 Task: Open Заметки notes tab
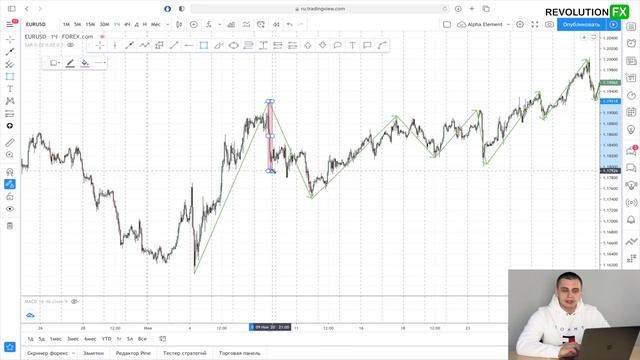click(x=93, y=353)
